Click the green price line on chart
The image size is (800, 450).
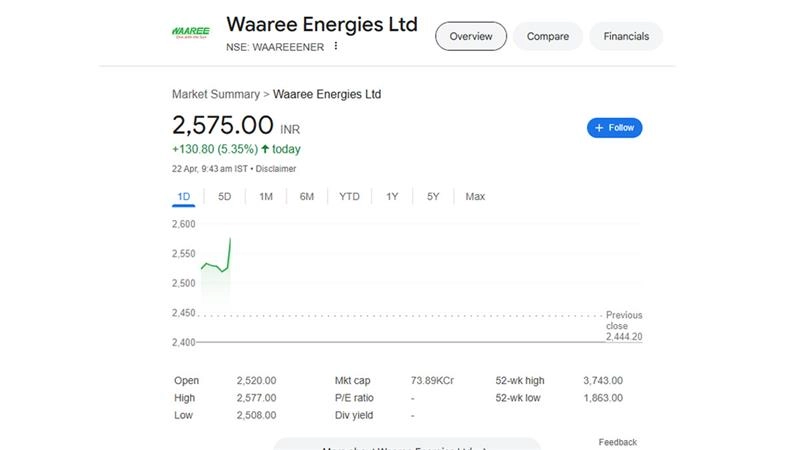pyautogui.click(x=214, y=266)
